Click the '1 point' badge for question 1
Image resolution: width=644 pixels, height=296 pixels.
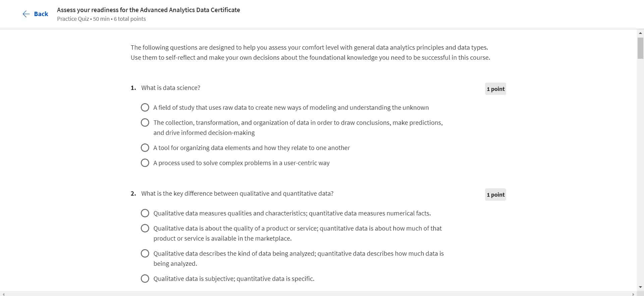tap(495, 89)
